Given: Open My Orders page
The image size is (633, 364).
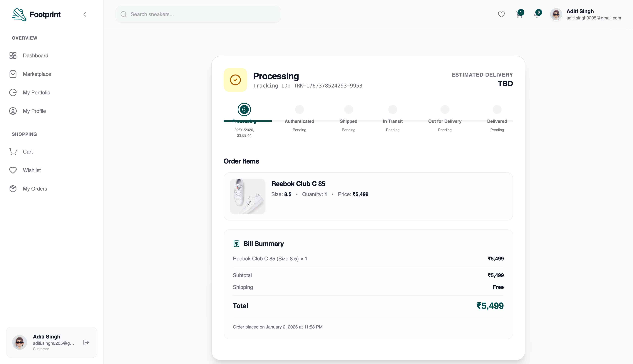Looking at the screenshot, I should point(35,189).
